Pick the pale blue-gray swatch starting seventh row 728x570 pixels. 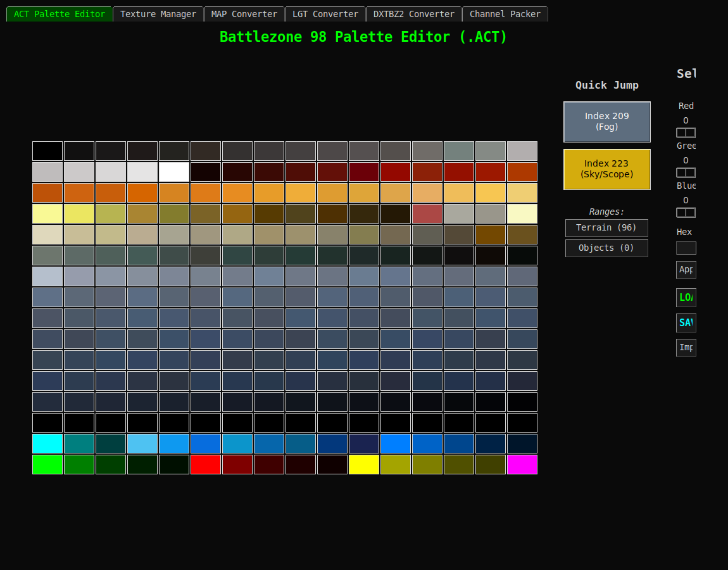(x=47, y=276)
